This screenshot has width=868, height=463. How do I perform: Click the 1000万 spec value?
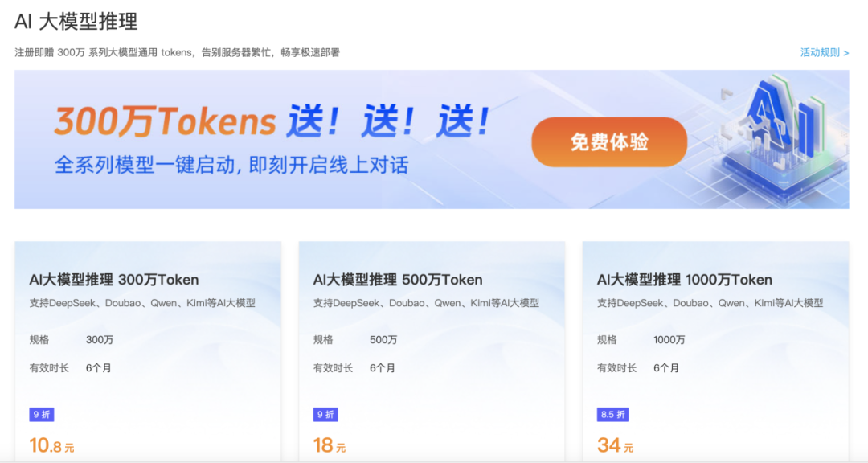669,339
